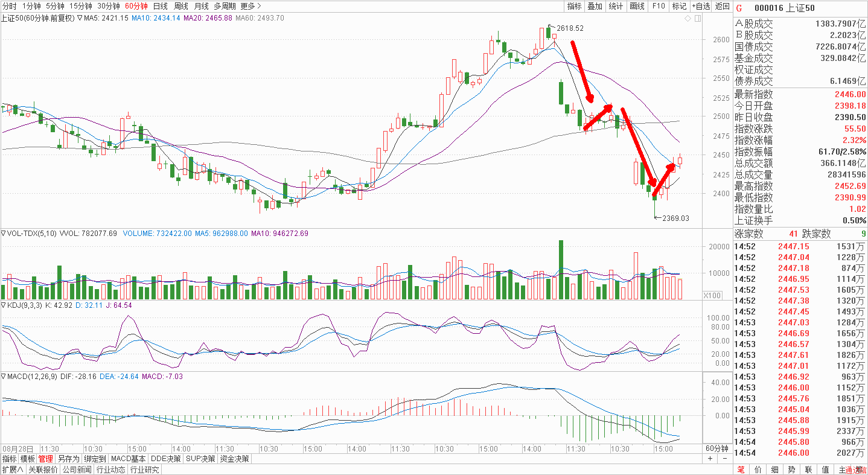This screenshot has width=868, height=475.
Task: Open the 多周期 multi-period view
Action: pyautogui.click(x=225, y=6)
